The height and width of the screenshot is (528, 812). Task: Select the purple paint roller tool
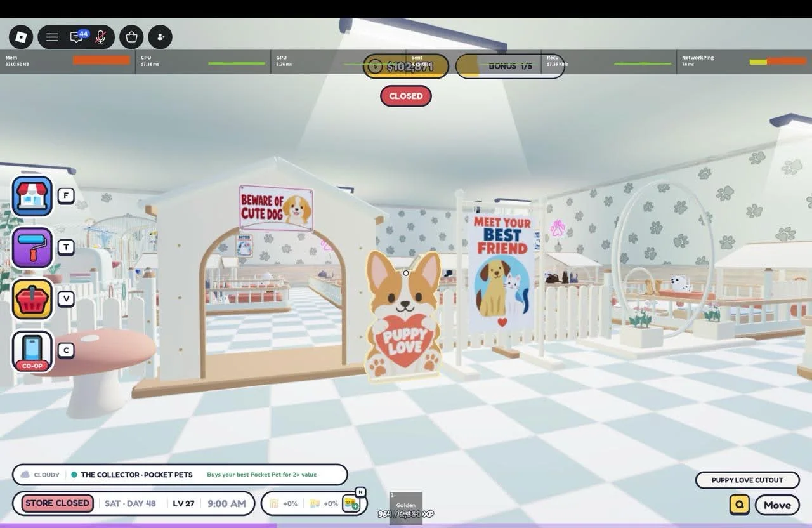click(32, 247)
